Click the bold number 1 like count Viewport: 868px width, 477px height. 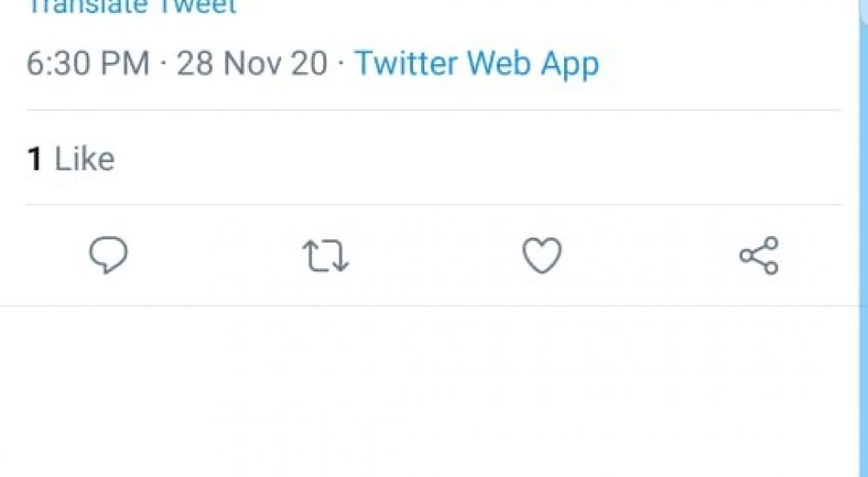[x=35, y=159]
